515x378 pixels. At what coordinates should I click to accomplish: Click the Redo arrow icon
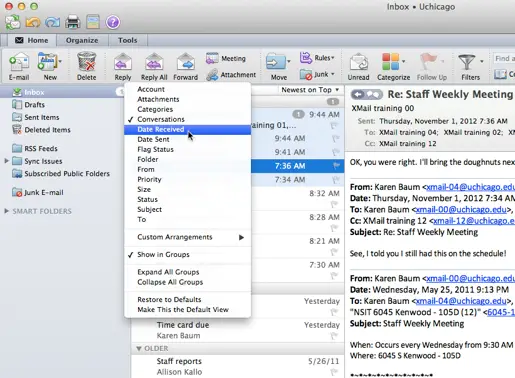coord(52,22)
